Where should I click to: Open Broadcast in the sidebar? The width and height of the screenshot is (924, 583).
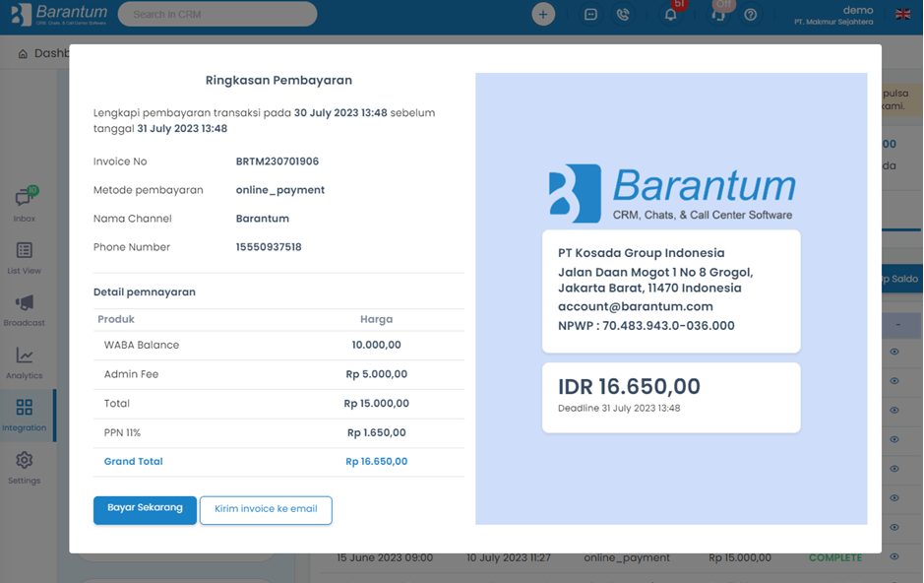click(25, 310)
